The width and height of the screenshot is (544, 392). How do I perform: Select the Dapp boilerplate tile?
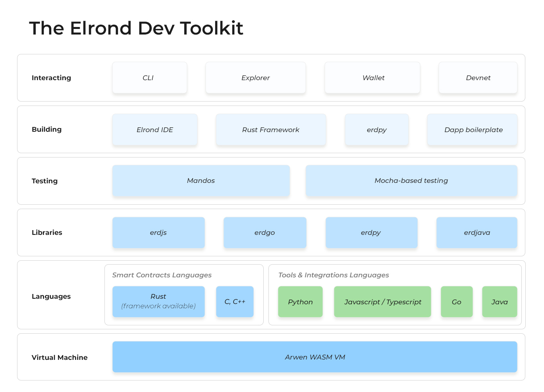click(x=472, y=130)
